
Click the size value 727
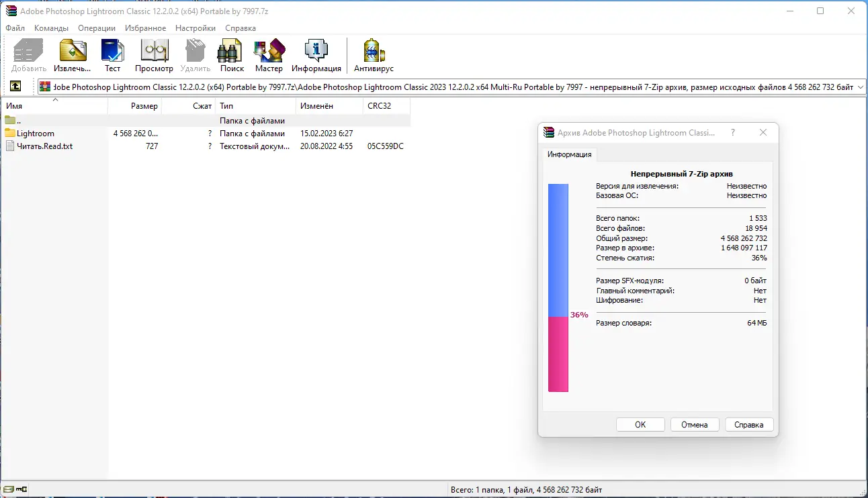click(152, 146)
